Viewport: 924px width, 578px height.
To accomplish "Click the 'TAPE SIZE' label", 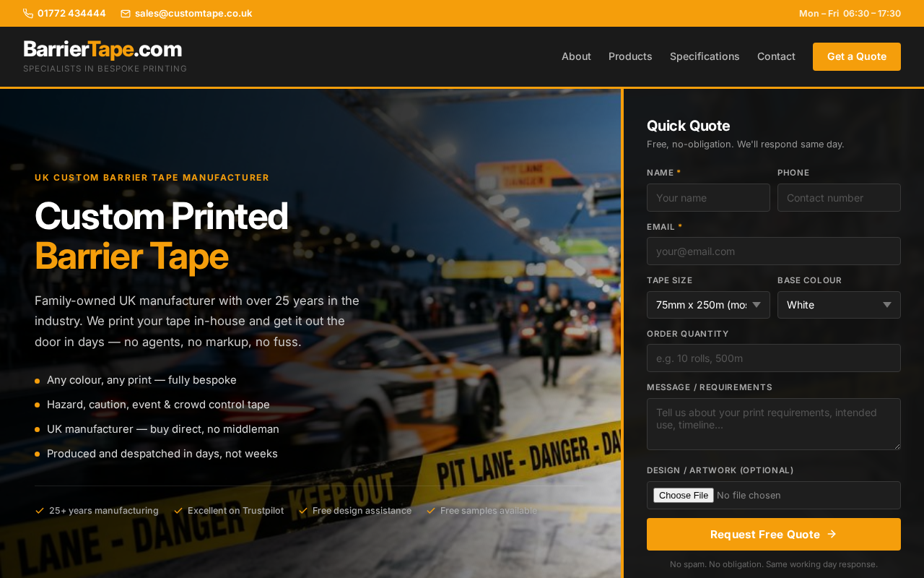I will click(x=670, y=280).
